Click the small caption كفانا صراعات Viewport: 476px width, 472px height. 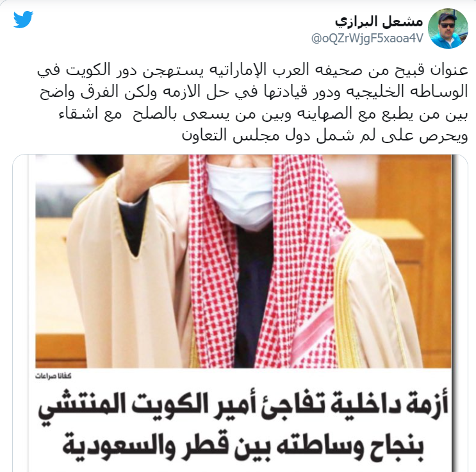pyautogui.click(x=53, y=376)
